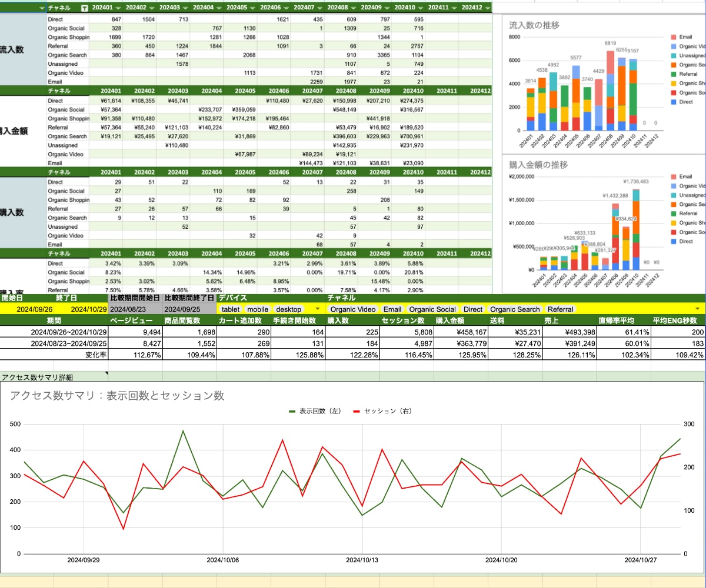The image size is (706, 588).
Task: Select the sales cell ¥493,398
Action: pos(569,332)
